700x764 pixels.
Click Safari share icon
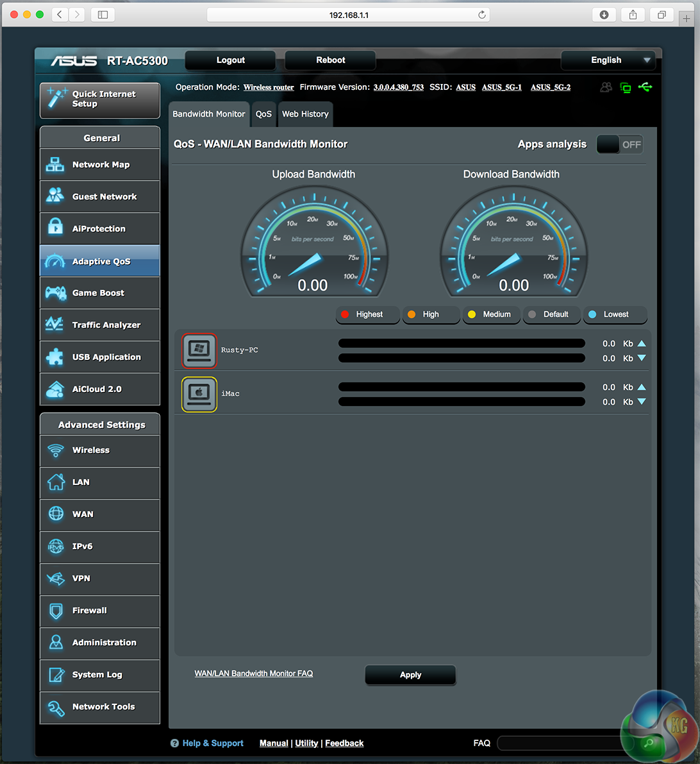coord(633,15)
